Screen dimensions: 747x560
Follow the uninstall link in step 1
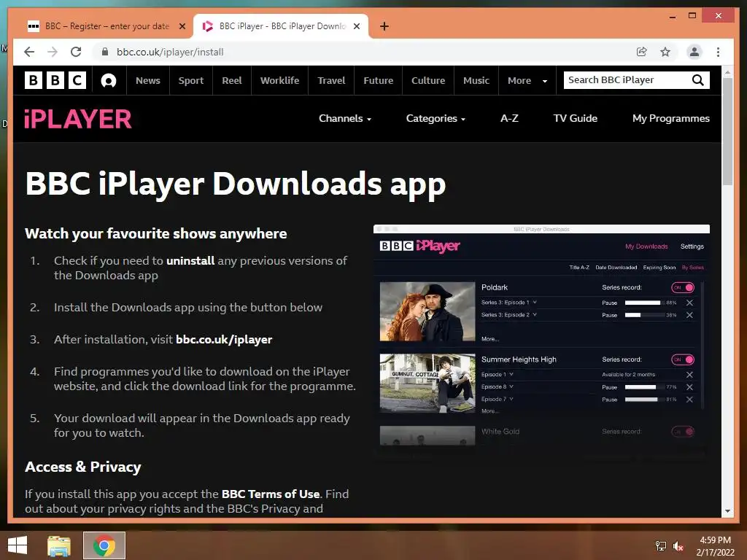[x=190, y=260]
